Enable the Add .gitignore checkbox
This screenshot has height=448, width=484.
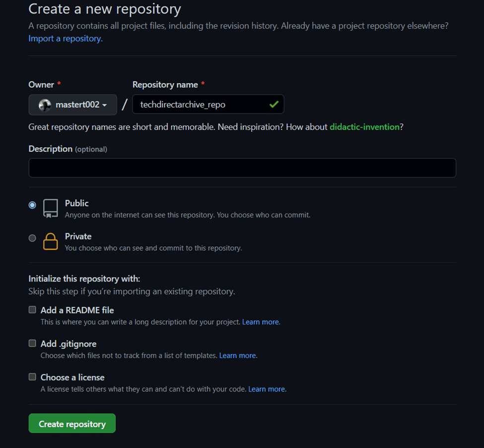pyautogui.click(x=32, y=343)
